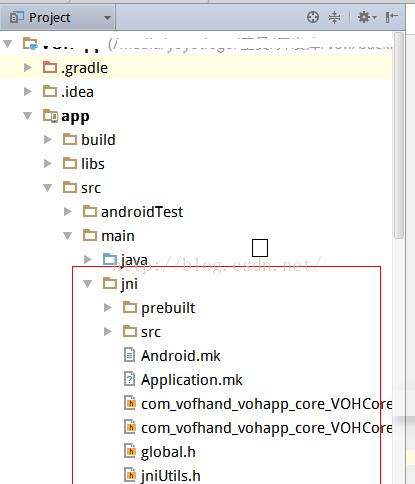Click the Android.mk file icon
Screen dimensions: 415x484
pos(129,355)
